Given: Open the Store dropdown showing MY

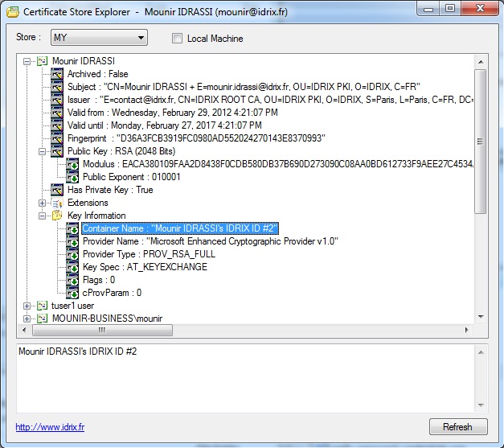Looking at the screenshot, I should [x=99, y=38].
